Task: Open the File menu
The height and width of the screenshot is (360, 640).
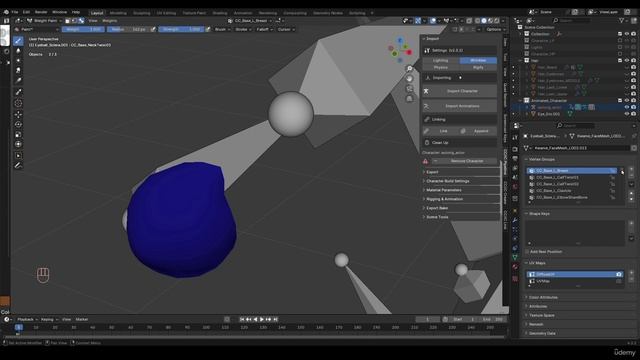Action: [15, 12]
